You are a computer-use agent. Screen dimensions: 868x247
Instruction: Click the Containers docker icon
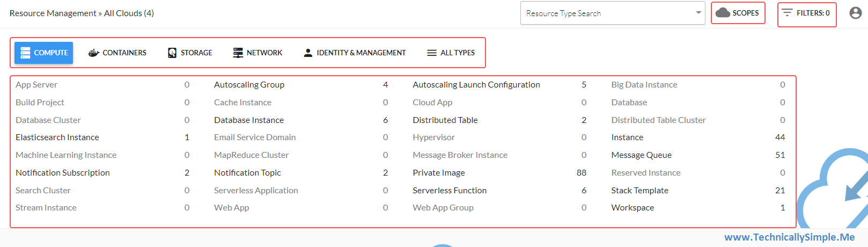point(94,53)
